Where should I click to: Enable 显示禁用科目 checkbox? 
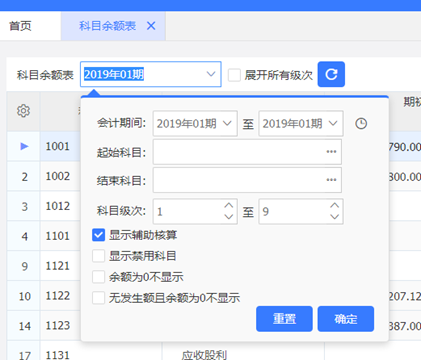(x=98, y=256)
